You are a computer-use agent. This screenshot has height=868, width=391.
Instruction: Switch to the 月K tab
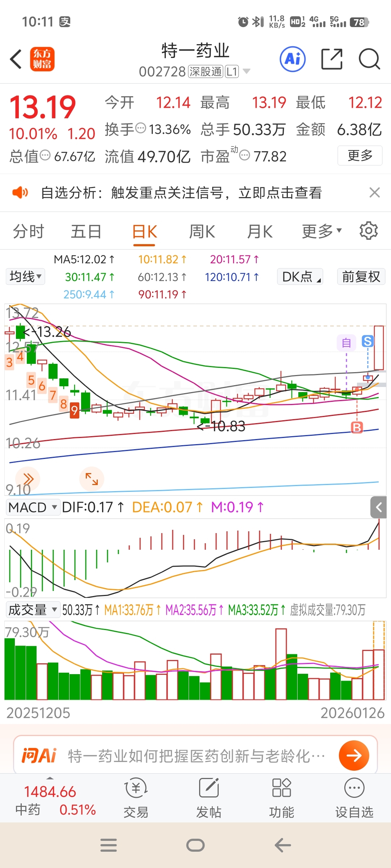point(260,231)
